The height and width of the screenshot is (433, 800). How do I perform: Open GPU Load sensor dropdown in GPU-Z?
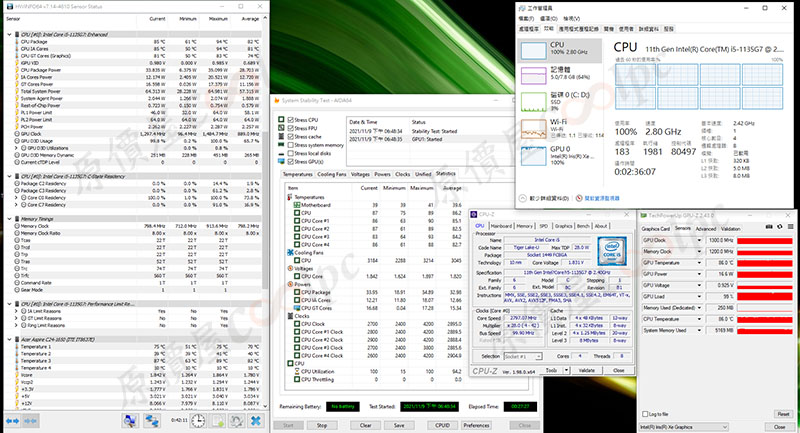[x=699, y=296]
